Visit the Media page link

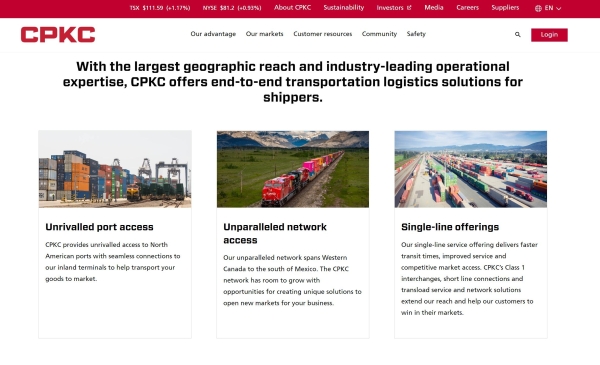click(434, 8)
